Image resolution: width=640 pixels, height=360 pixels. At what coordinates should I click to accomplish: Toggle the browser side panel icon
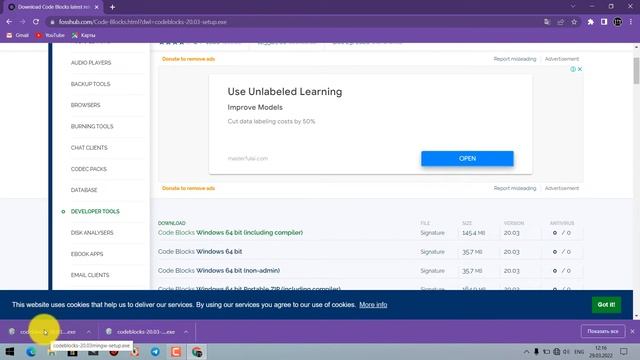pyautogui.click(x=604, y=22)
